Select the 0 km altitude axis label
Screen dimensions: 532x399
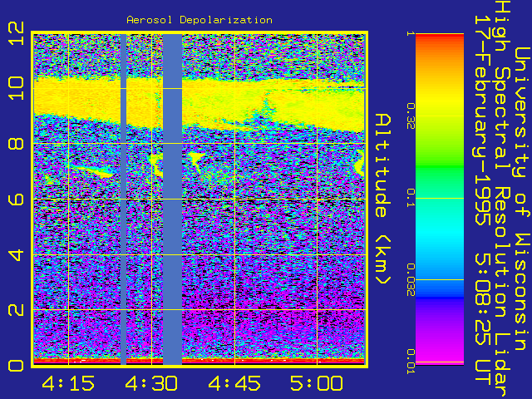click(16, 366)
